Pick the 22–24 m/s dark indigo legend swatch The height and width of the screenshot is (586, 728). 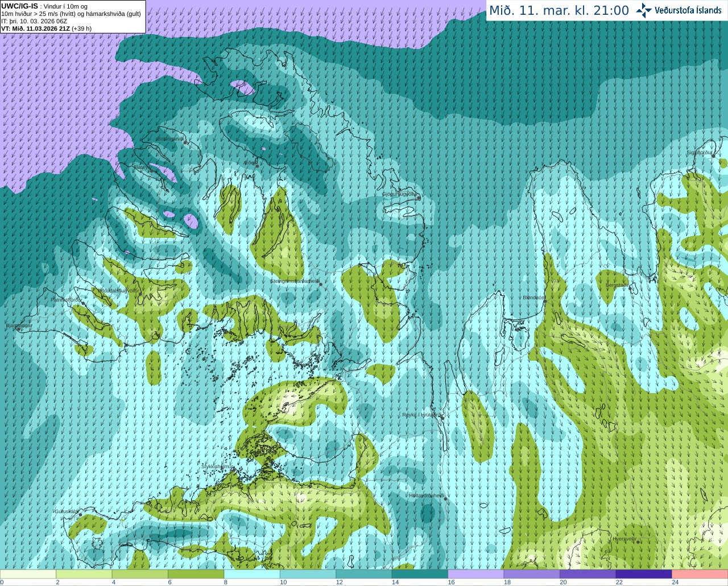pos(644,574)
